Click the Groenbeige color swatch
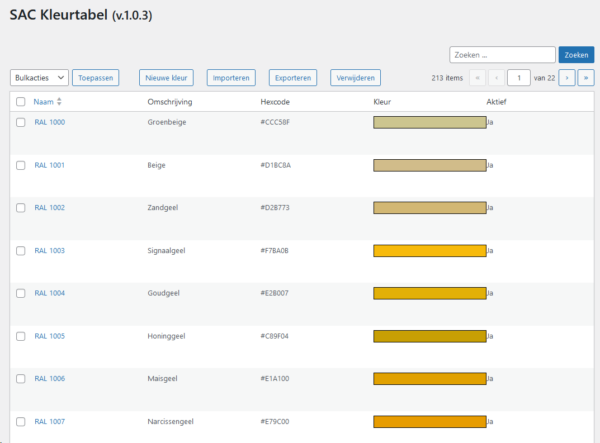600x443 pixels. (429, 122)
